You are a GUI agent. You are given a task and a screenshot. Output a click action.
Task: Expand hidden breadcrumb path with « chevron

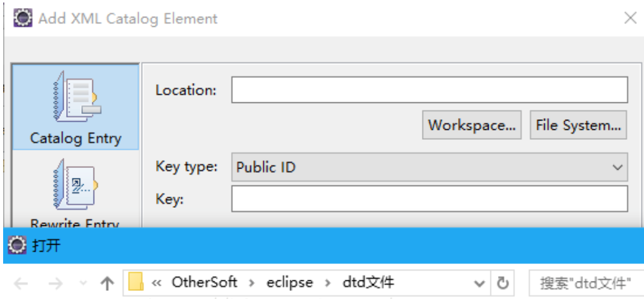point(157,283)
